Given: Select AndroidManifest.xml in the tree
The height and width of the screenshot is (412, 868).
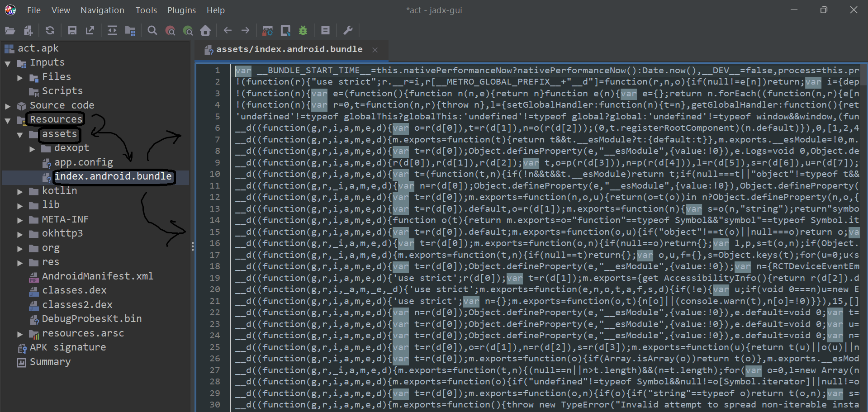Looking at the screenshot, I should point(97,276).
